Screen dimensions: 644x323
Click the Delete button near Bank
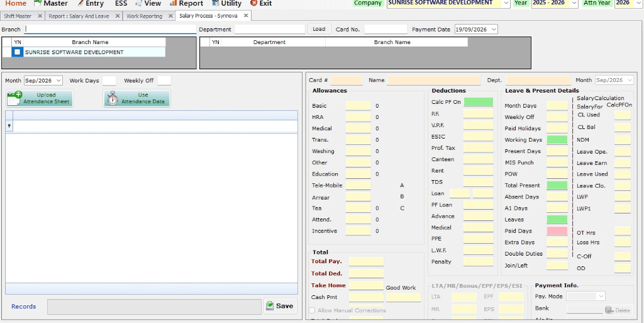tap(618, 310)
